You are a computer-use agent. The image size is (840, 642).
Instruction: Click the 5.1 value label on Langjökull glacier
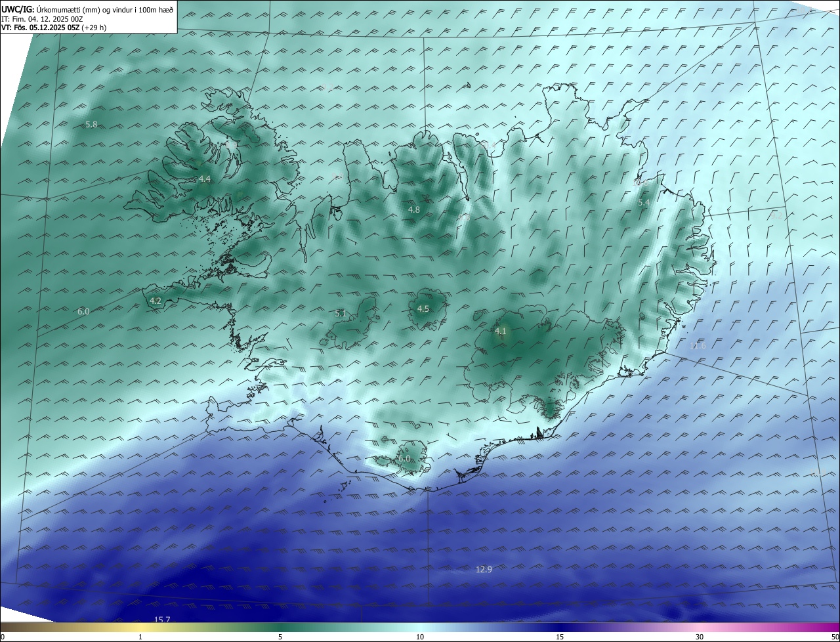[x=341, y=313]
